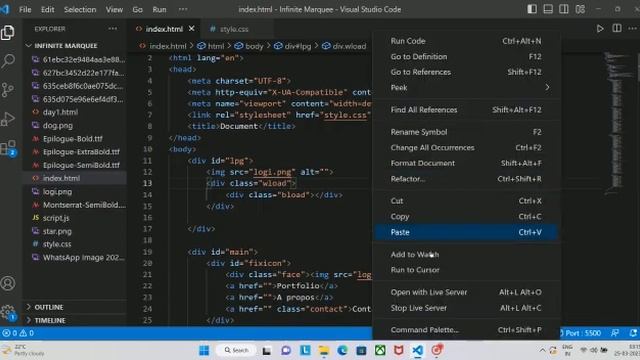This screenshot has width=640, height=360.
Task: Choose Format Document
Action: (x=466, y=163)
